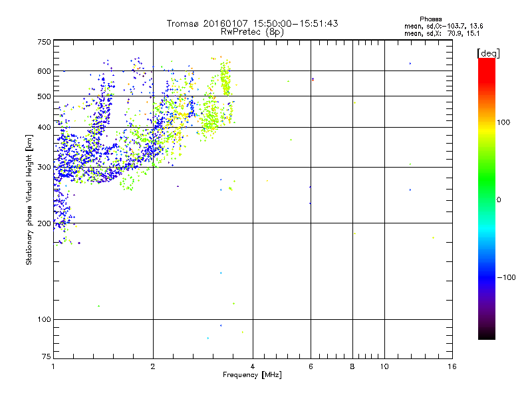This screenshot has height=399, width=532.
Task: Click the "2" MHz frequency tick label
Action: coord(153,366)
